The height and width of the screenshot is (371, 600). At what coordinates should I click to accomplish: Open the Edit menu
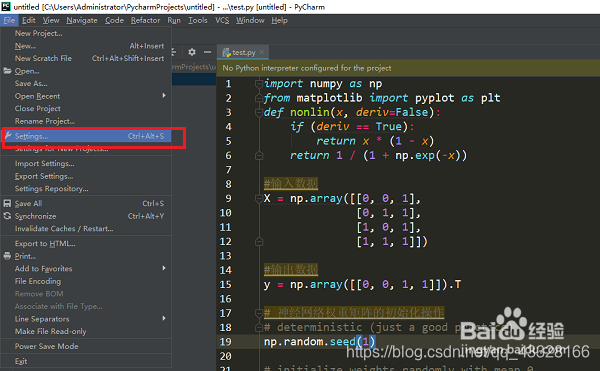tap(29, 20)
